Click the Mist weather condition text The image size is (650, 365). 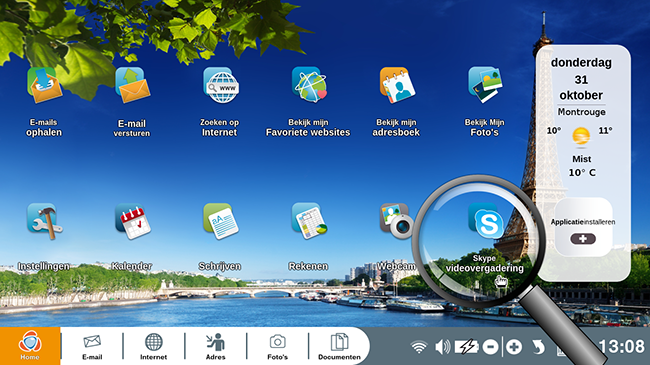point(582,159)
